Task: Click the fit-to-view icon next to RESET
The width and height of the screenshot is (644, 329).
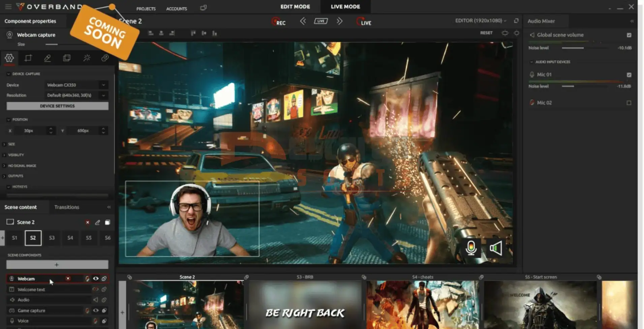Action: [x=505, y=33]
